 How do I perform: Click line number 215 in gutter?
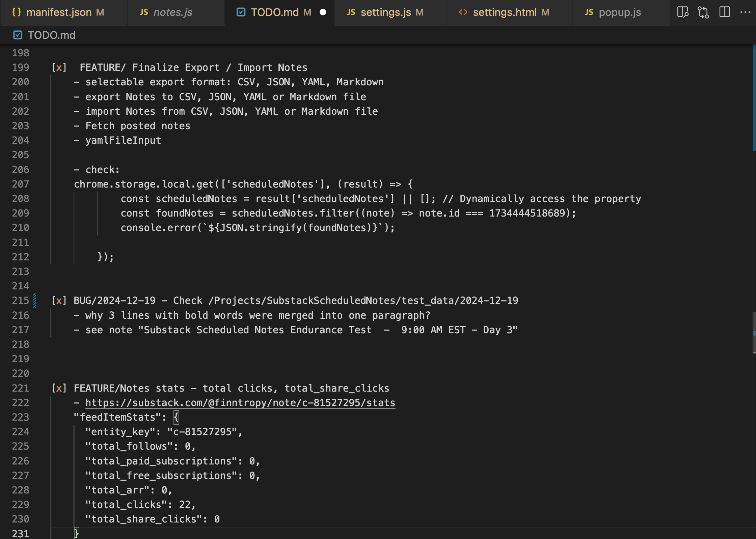click(x=21, y=301)
